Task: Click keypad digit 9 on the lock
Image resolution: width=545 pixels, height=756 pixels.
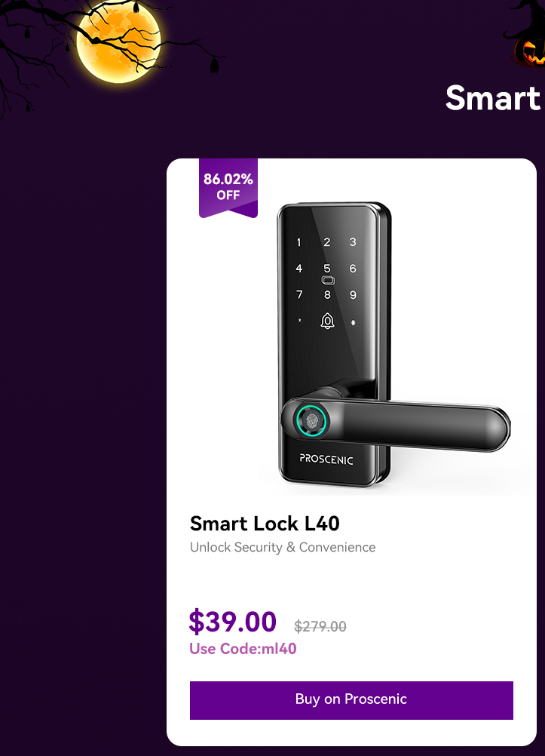Action: (354, 294)
